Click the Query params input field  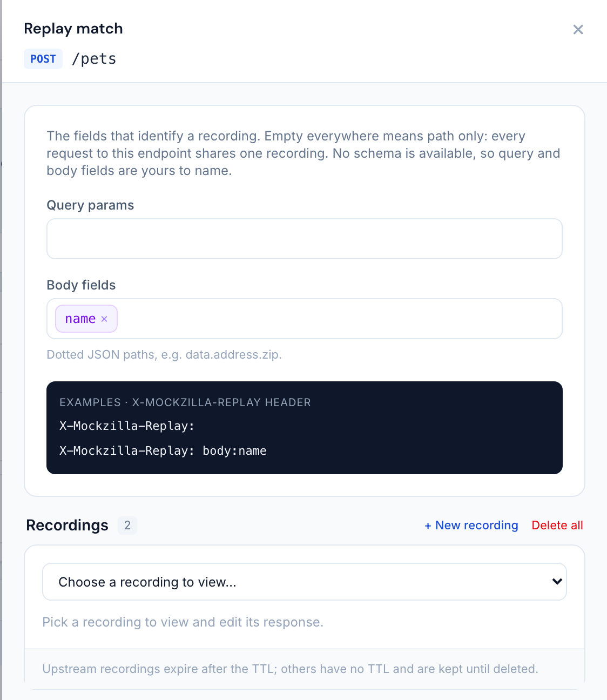point(305,239)
